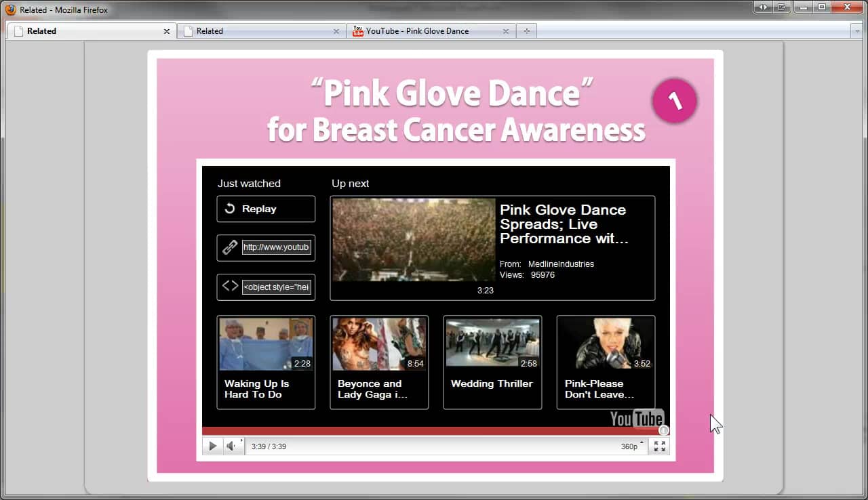Click the double-arrow title bar button

coord(764,7)
